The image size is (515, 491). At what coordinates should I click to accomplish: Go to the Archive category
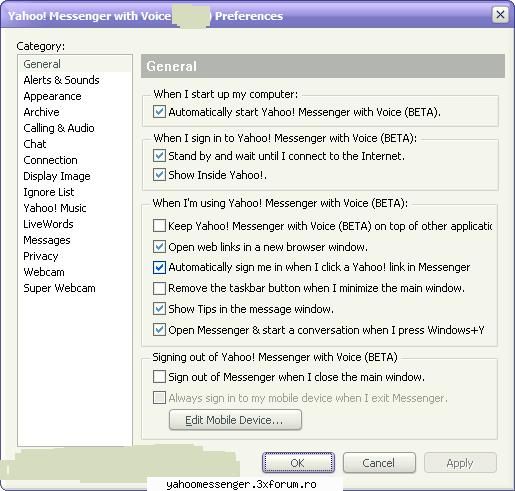tap(41, 112)
